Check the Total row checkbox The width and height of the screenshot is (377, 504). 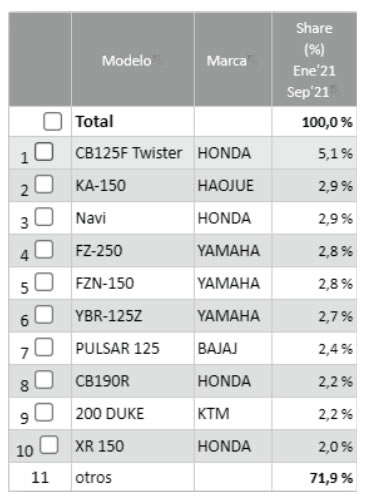(x=52, y=121)
